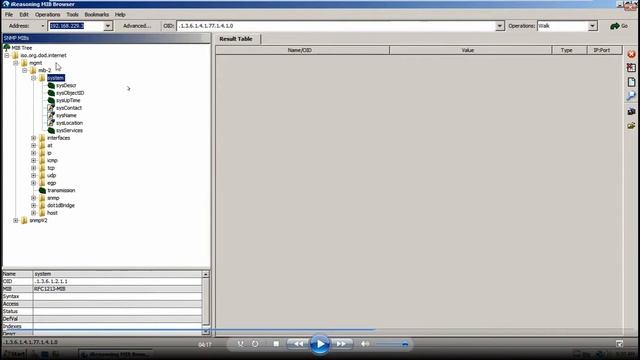Open the OID dropdown arrow
The image size is (640, 360).
coord(500,26)
